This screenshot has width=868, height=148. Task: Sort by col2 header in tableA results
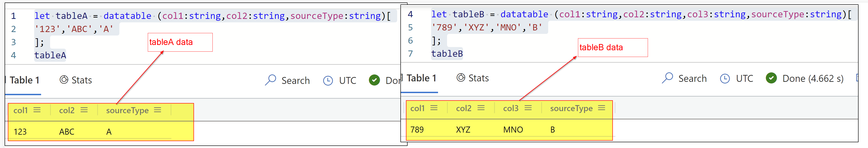[67, 110]
